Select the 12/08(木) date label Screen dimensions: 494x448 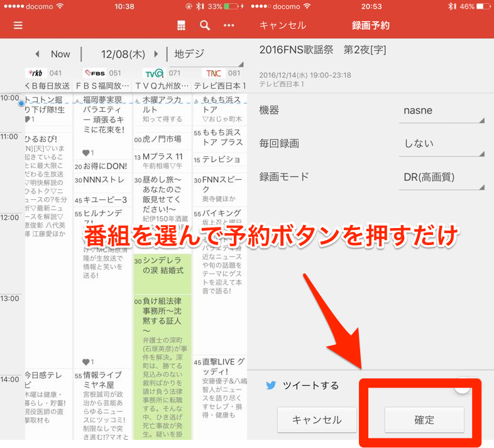123,54
